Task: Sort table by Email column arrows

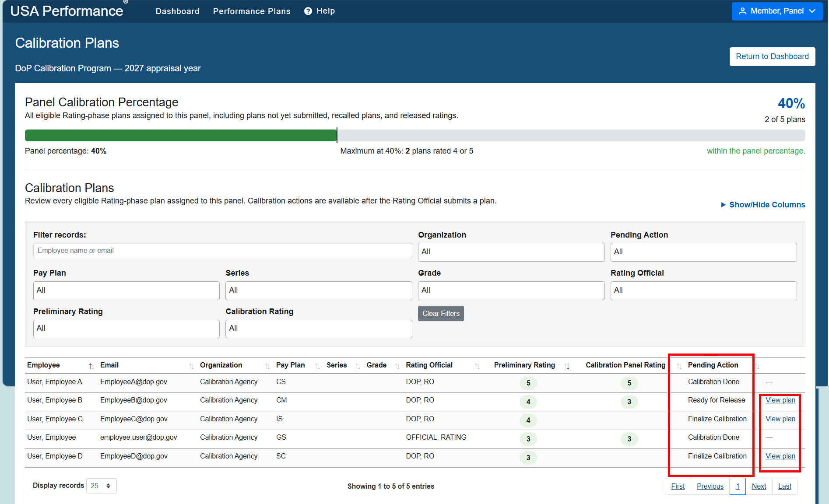Action: pos(191,366)
